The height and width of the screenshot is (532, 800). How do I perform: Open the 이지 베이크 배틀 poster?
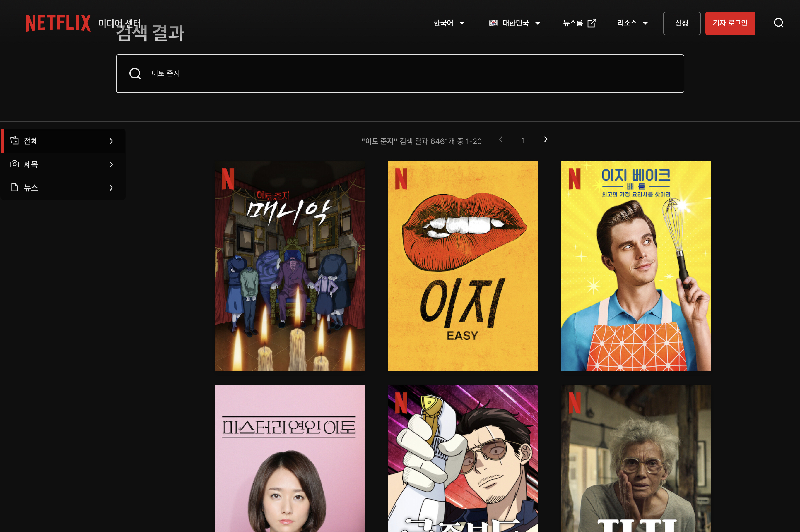point(636,266)
